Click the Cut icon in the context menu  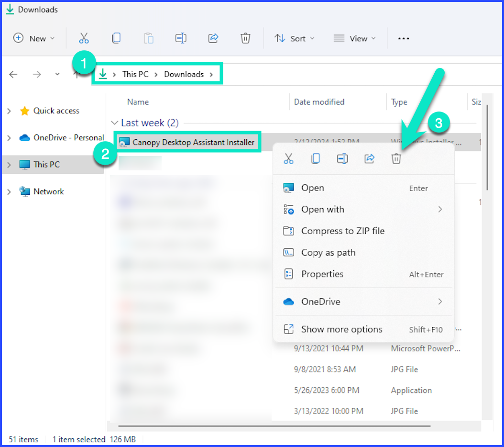point(289,159)
